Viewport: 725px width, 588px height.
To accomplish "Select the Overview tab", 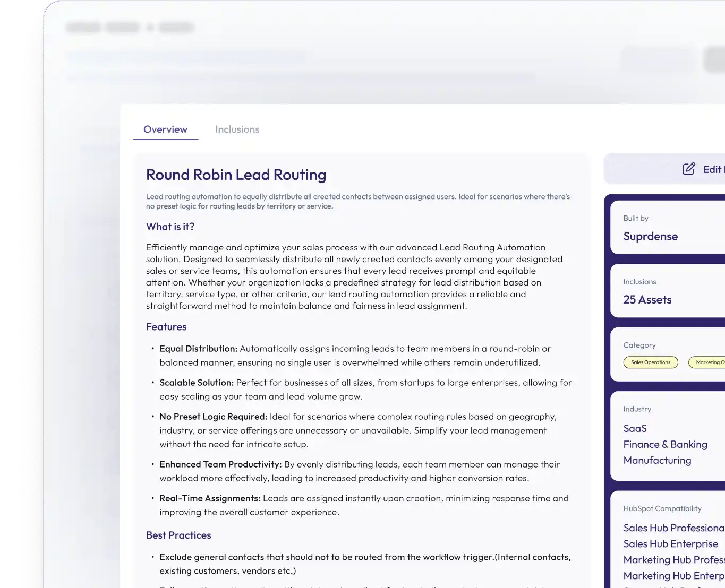I will coord(165,129).
